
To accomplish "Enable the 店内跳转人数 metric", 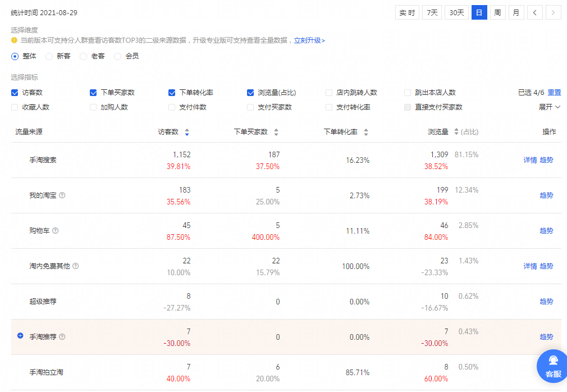I will (x=330, y=92).
